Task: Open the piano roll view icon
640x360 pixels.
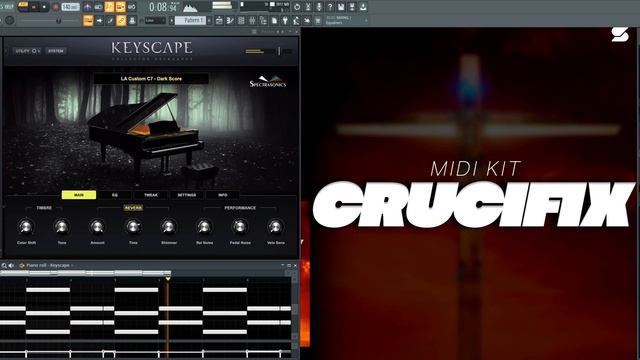Action: 230,20
